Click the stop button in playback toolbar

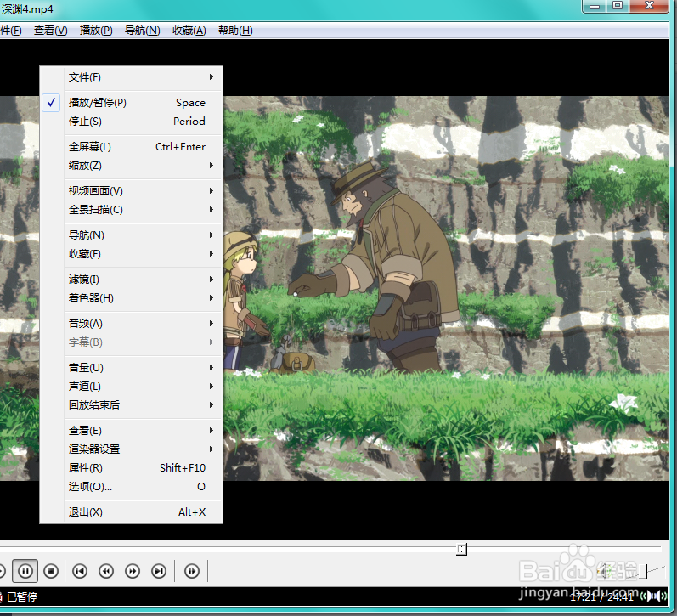(51, 571)
